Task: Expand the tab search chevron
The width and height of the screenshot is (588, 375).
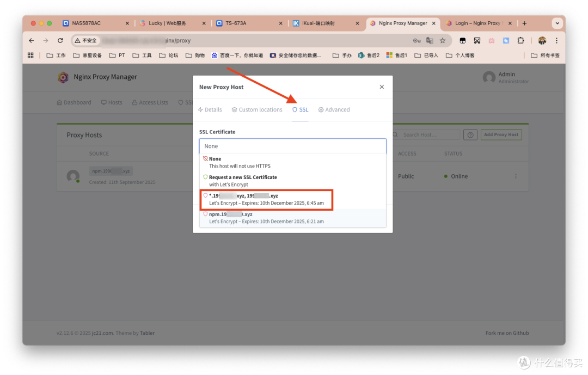Action: click(x=558, y=23)
